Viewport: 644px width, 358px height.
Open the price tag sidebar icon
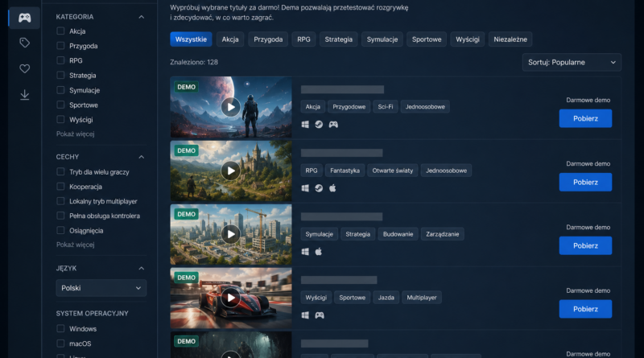coord(25,43)
